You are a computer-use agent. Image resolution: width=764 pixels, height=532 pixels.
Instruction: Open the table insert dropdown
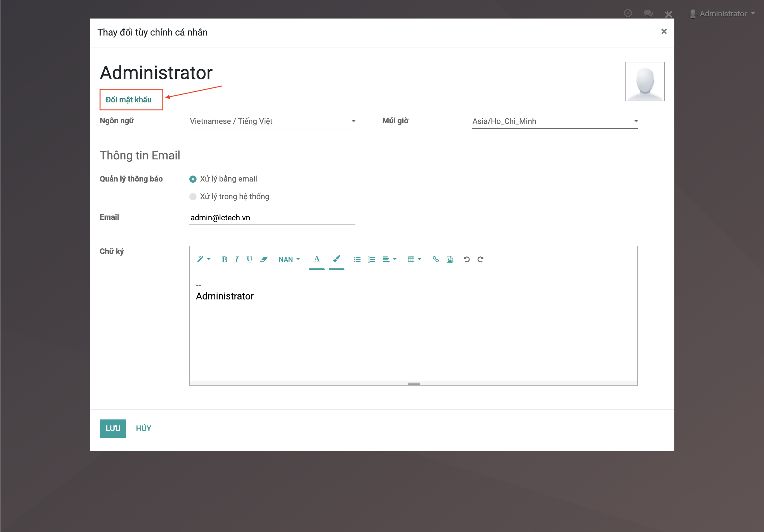click(x=414, y=259)
